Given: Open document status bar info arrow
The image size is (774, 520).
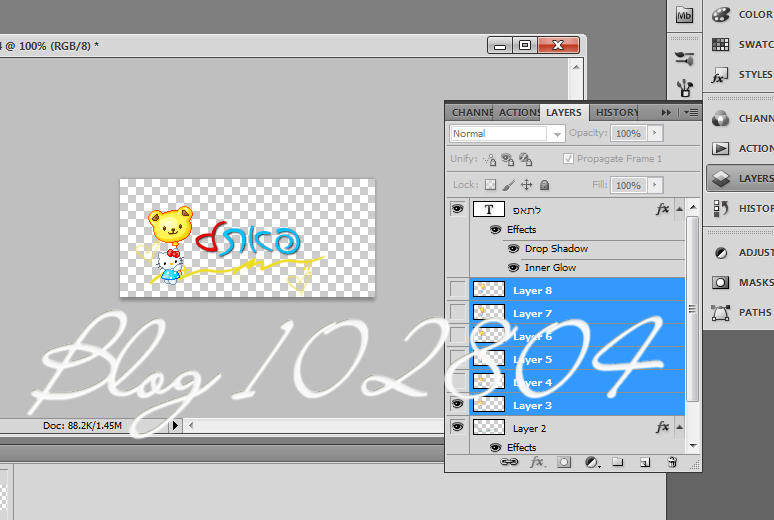Looking at the screenshot, I should (175, 425).
